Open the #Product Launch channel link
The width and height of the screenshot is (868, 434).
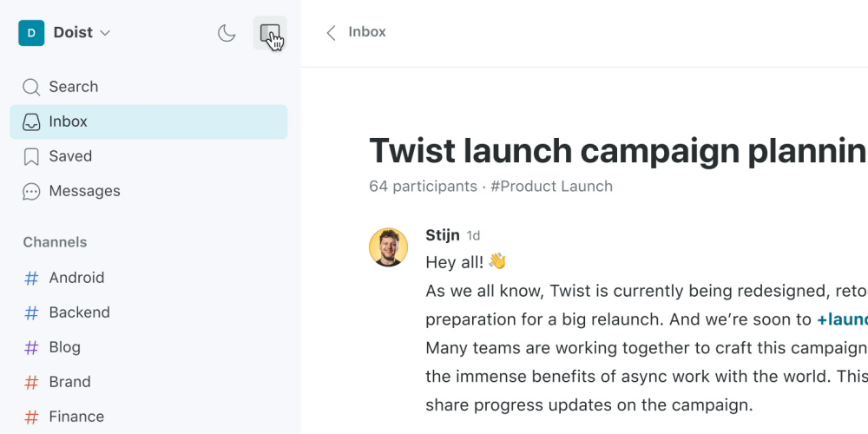tap(551, 187)
